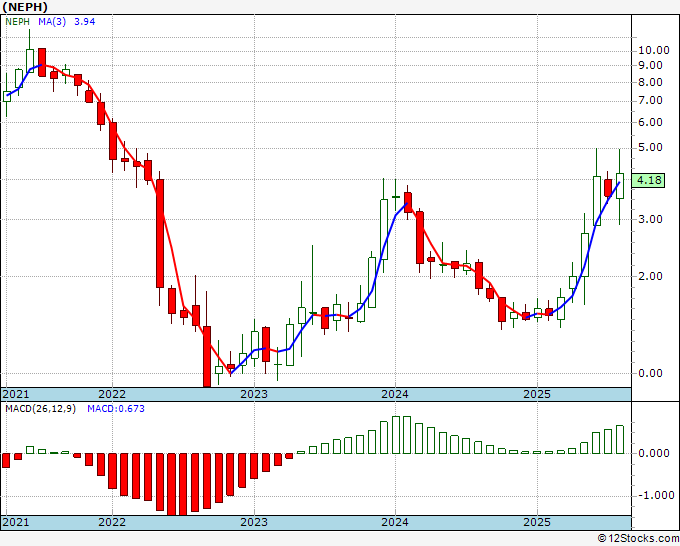This screenshot has height=546, width=680.
Task: Click the tall red candlestick in mid-2022
Action: [x=160, y=233]
